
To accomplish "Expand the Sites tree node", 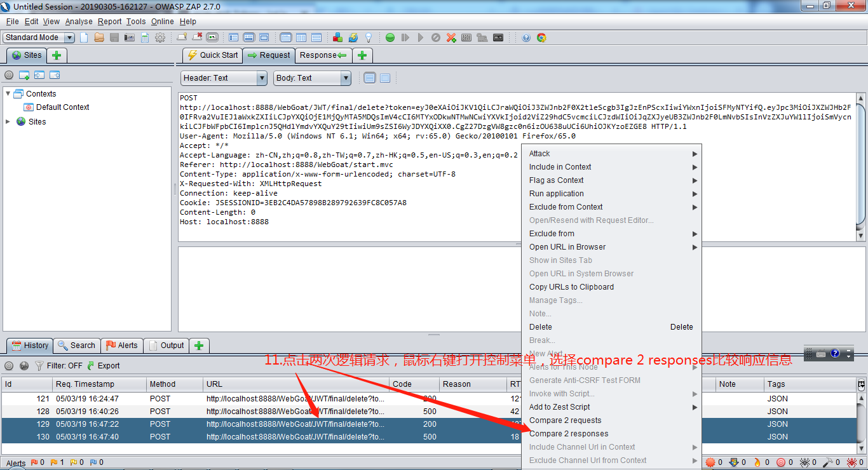I will [8, 121].
